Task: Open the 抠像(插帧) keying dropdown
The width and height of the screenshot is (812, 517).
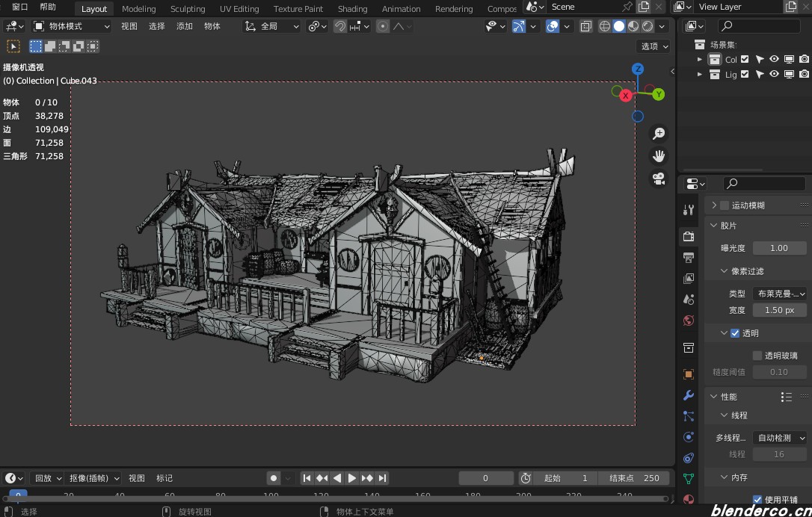Action: (93, 478)
